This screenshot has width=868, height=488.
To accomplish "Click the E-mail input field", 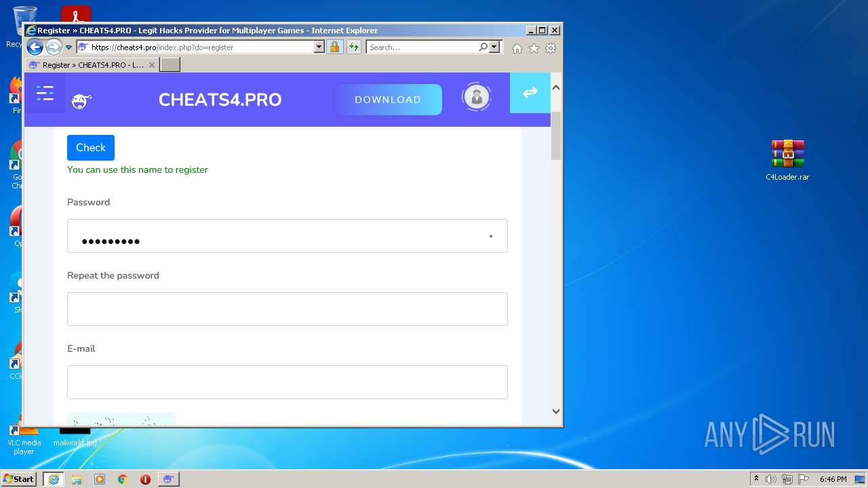I will (288, 382).
